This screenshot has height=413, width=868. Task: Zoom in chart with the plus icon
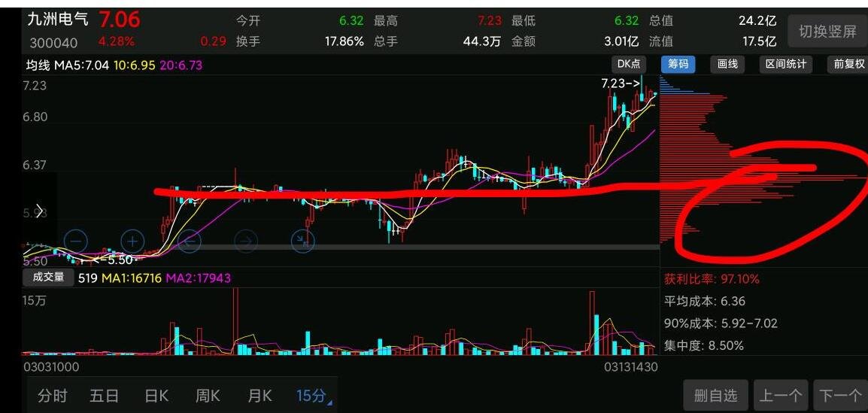click(132, 241)
